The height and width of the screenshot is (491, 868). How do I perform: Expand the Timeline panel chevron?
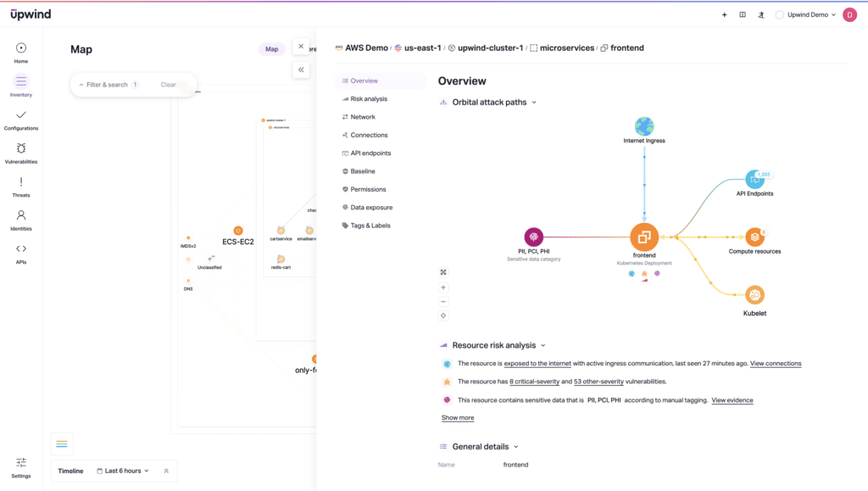166,471
